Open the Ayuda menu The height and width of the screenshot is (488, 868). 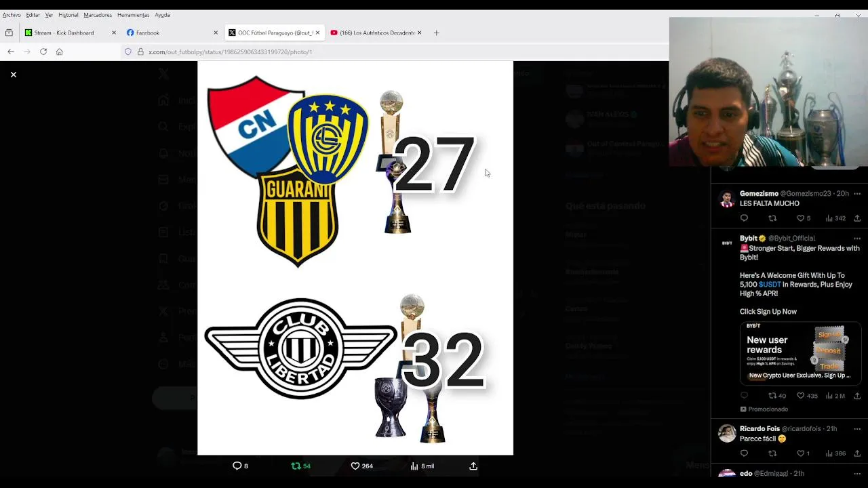tap(162, 15)
